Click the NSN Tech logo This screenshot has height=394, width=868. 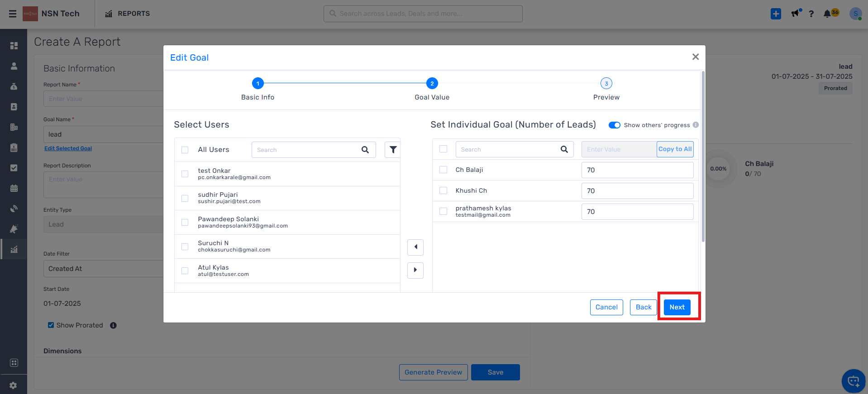[x=30, y=14]
